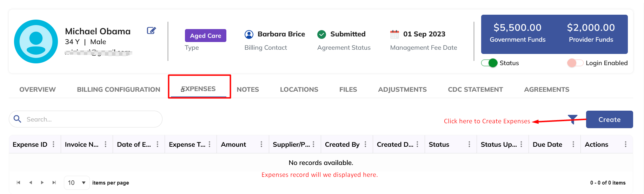This screenshot has width=644, height=194.
Task: Enable the Login Enabled toggle
Action: pos(575,63)
